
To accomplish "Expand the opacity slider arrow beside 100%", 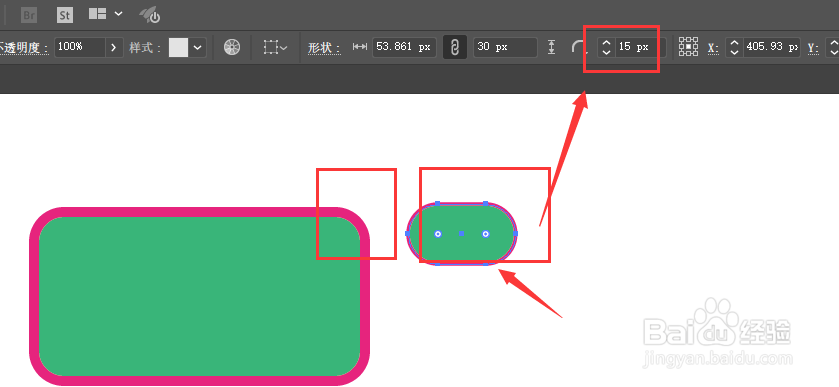I will [x=114, y=47].
